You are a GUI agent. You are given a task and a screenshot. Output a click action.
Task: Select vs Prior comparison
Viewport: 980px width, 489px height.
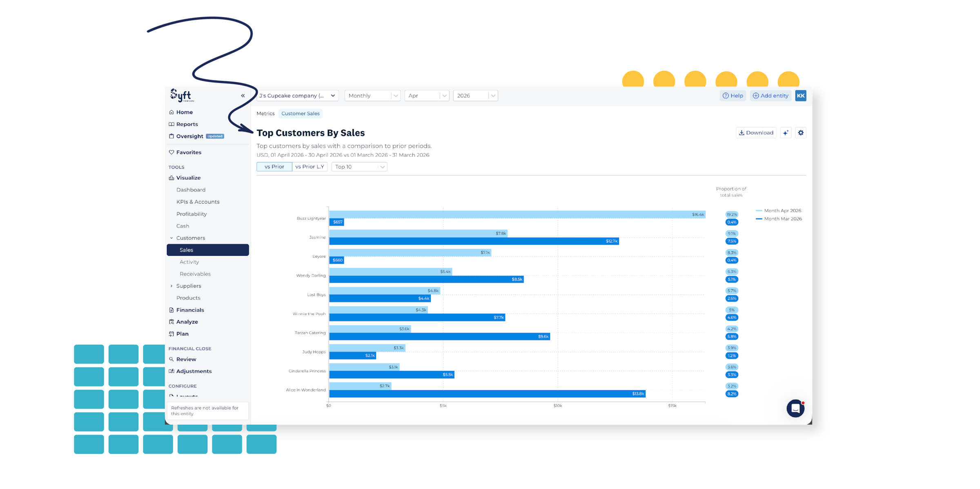[274, 167]
